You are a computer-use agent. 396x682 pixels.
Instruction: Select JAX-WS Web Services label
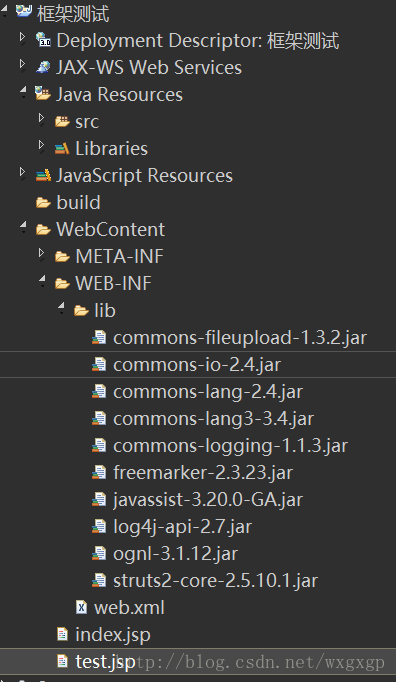pos(149,67)
